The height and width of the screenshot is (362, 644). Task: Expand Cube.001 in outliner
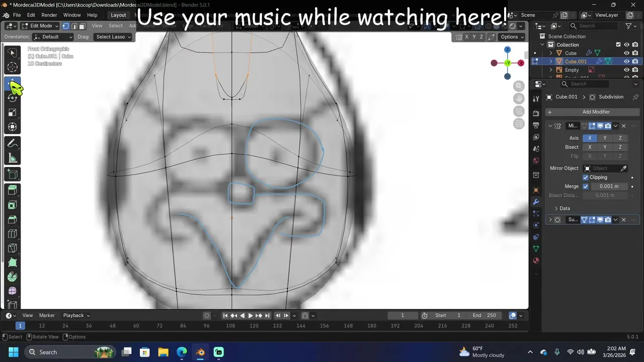[x=551, y=61]
